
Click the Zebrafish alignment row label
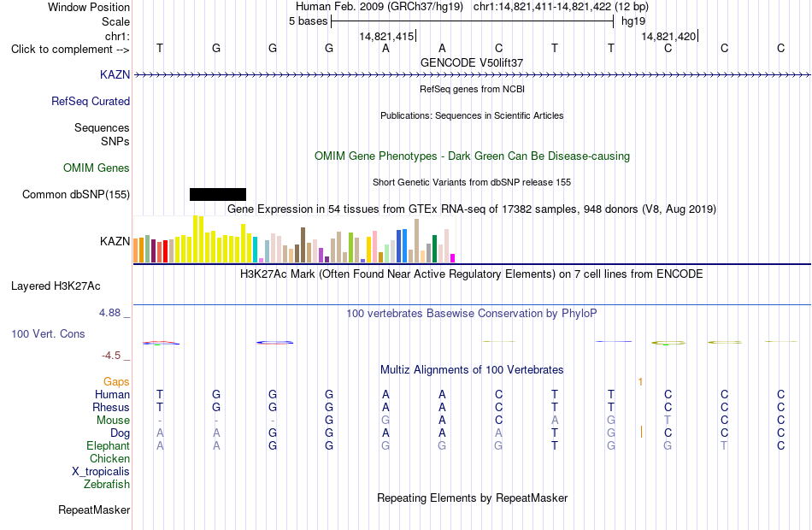click(x=107, y=485)
